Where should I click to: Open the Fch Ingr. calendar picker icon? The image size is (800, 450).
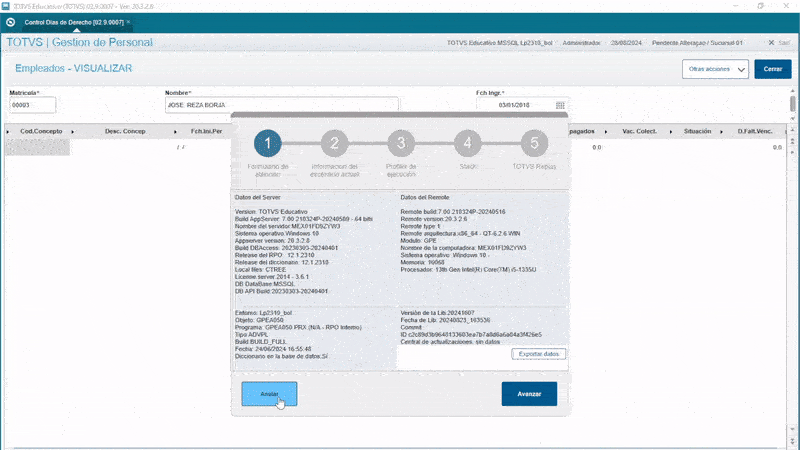560,105
